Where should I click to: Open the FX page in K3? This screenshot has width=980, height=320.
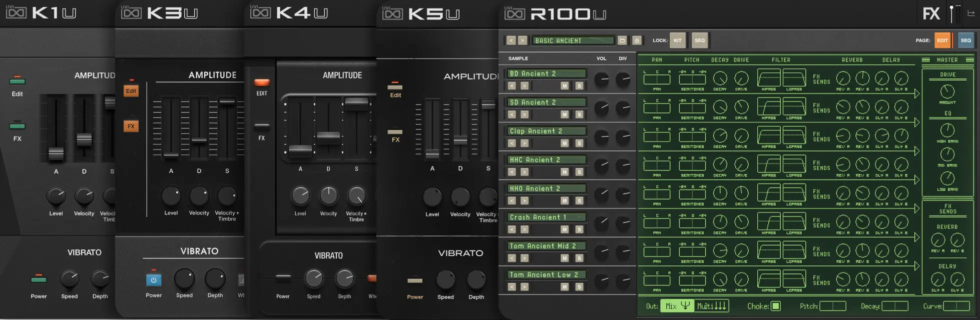pyautogui.click(x=131, y=126)
